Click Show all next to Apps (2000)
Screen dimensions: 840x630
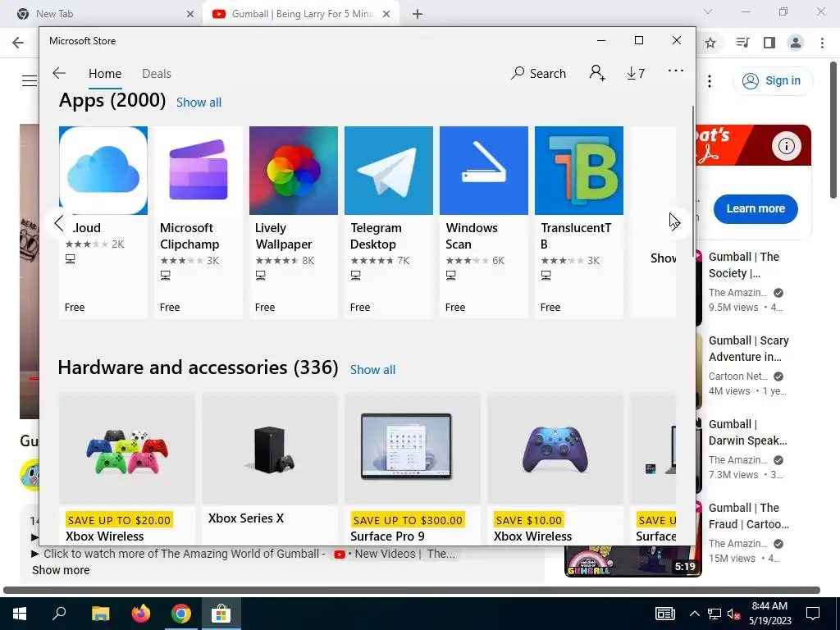(x=199, y=103)
